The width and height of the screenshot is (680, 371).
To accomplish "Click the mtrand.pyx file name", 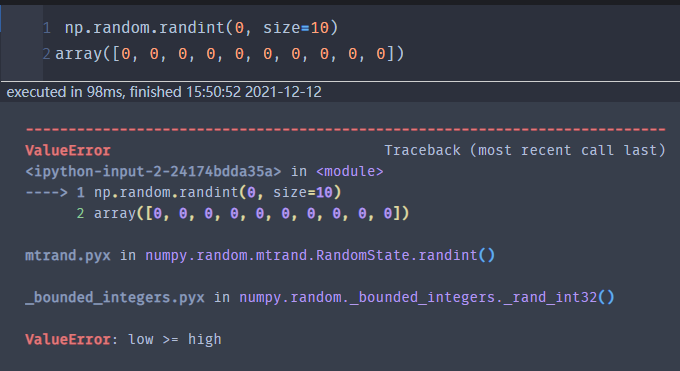I will [x=68, y=255].
